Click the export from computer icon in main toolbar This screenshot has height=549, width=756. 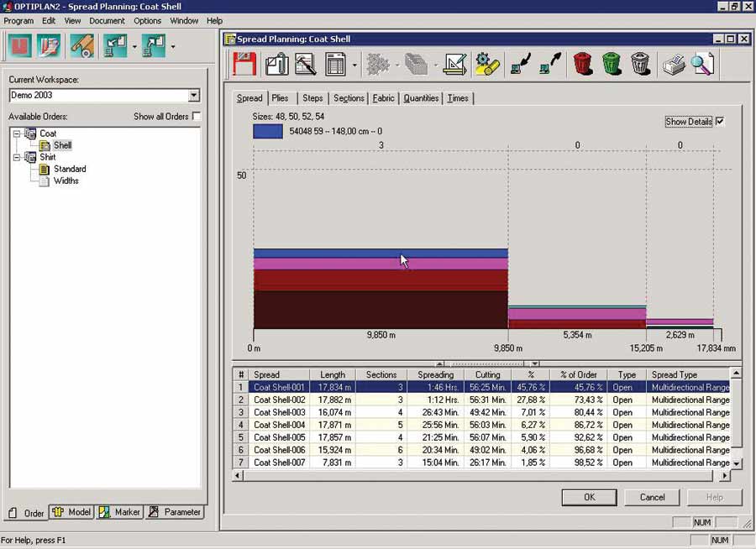(x=154, y=46)
